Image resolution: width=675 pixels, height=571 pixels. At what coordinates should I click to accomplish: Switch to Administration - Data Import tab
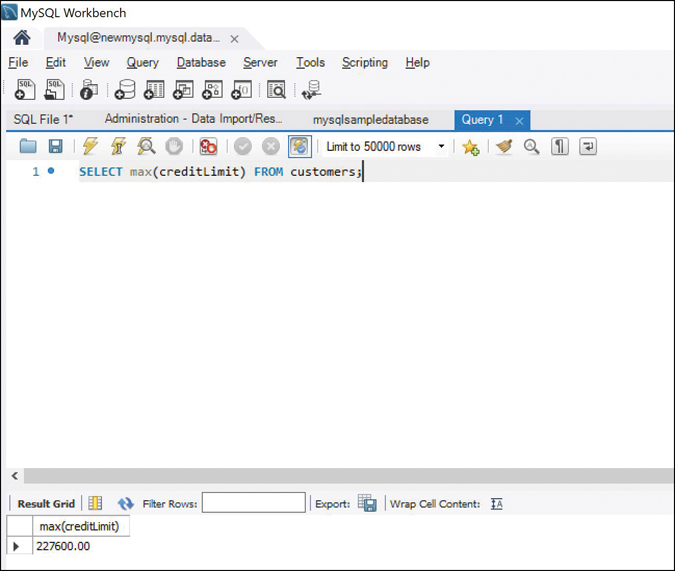193,119
